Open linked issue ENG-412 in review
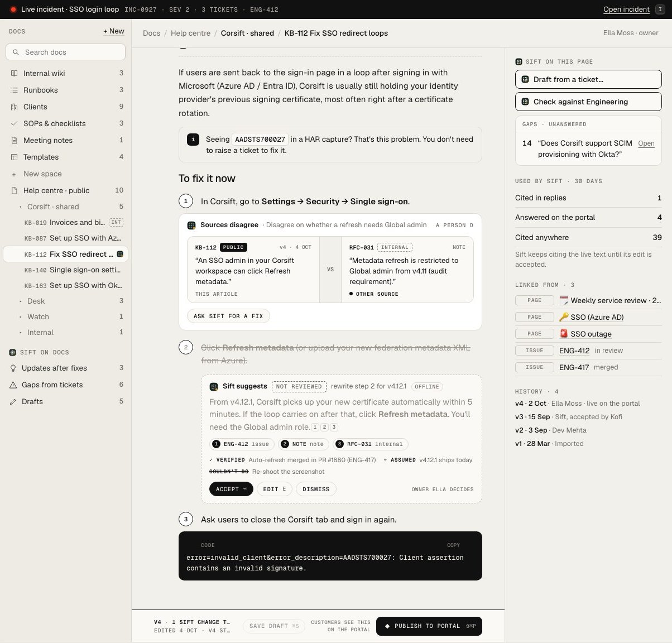The width and height of the screenshot is (672, 643). pos(574,351)
